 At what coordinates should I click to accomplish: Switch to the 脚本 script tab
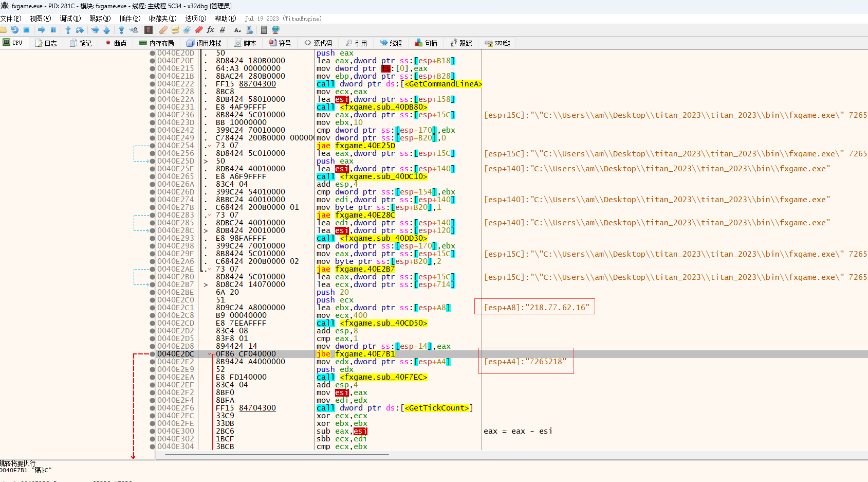245,43
